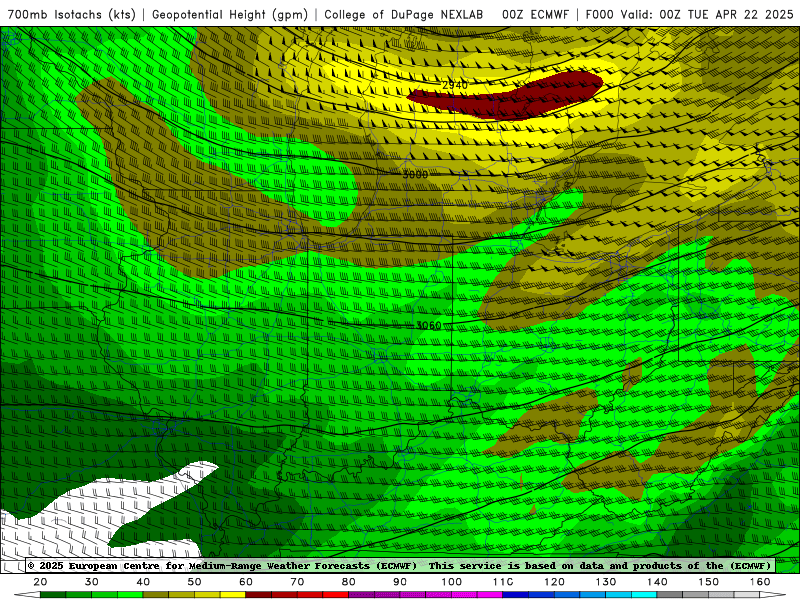Click the ECMWF copyright notice at the bottom
Screen dimensions: 800x600
coord(399,566)
